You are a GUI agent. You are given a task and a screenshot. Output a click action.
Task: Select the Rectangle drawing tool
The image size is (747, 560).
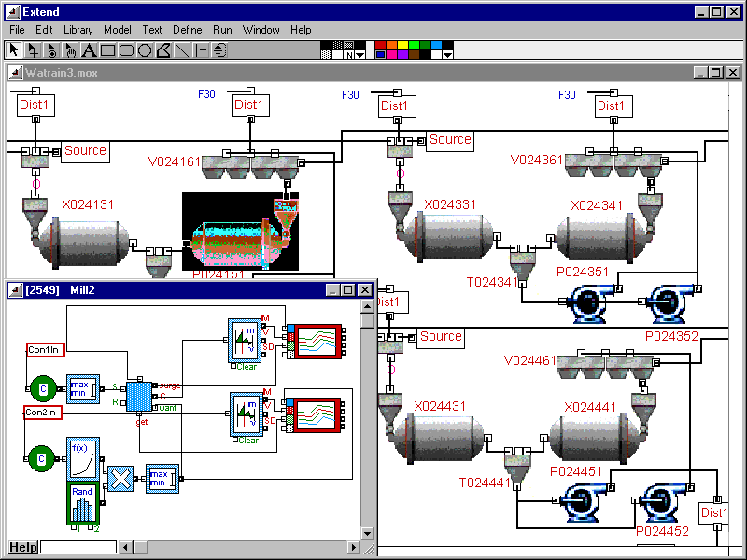point(107,50)
